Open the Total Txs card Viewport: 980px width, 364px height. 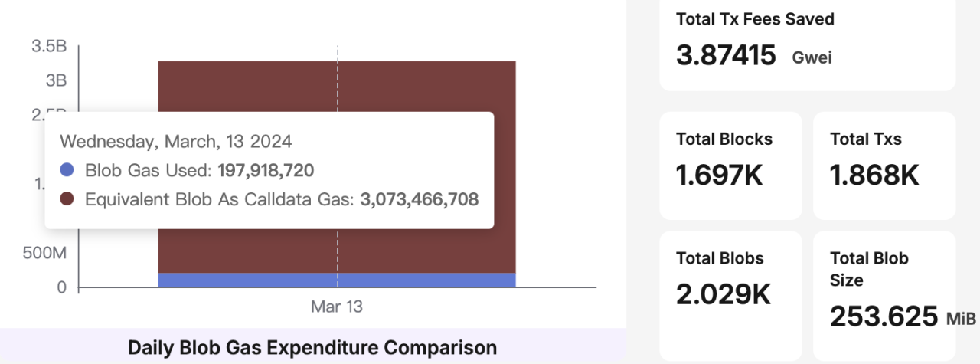884,165
